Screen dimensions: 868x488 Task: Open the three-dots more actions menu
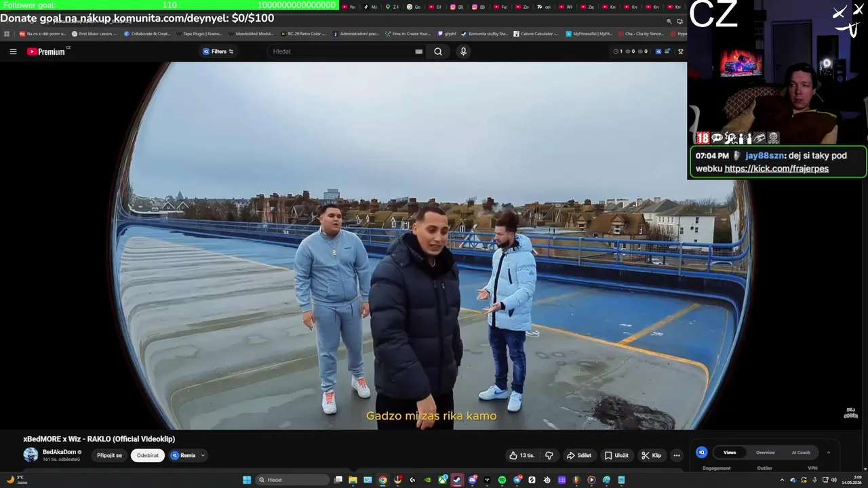tap(676, 455)
